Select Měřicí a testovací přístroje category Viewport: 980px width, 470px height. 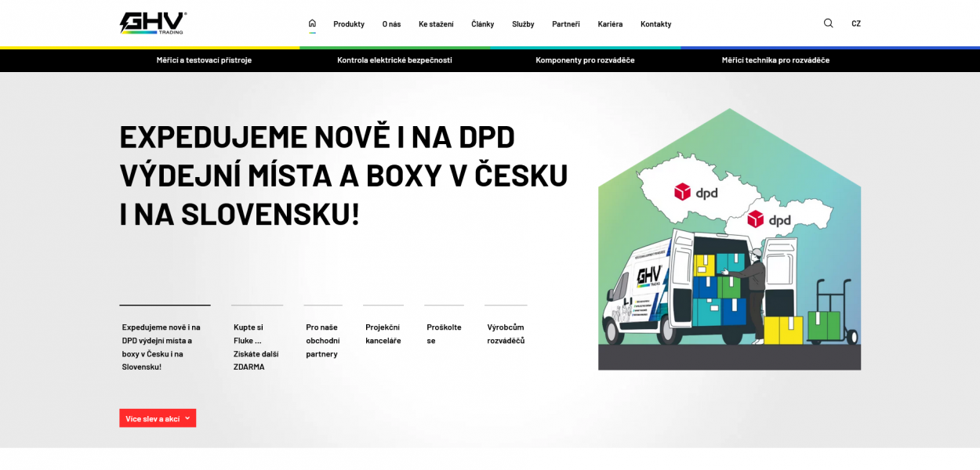click(x=204, y=60)
